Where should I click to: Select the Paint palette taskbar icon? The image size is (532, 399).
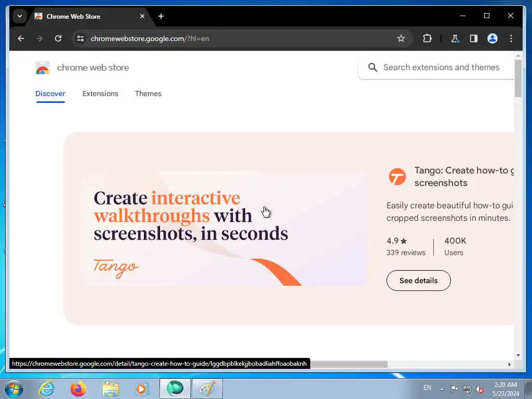coord(207,389)
